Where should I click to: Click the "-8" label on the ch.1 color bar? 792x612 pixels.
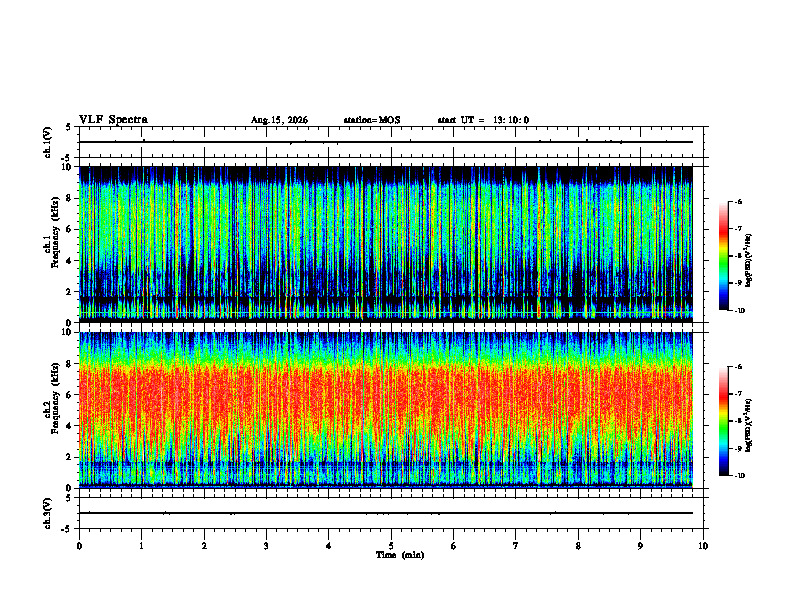(x=738, y=256)
